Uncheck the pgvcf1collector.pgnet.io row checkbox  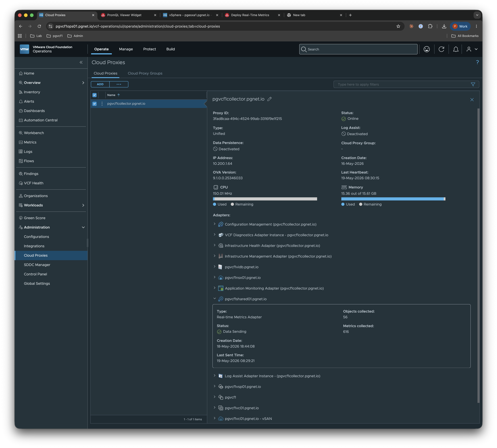click(94, 104)
